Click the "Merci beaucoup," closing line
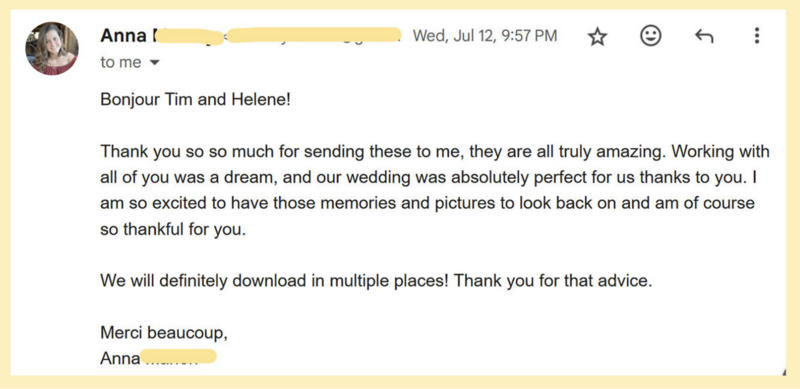 point(164,333)
